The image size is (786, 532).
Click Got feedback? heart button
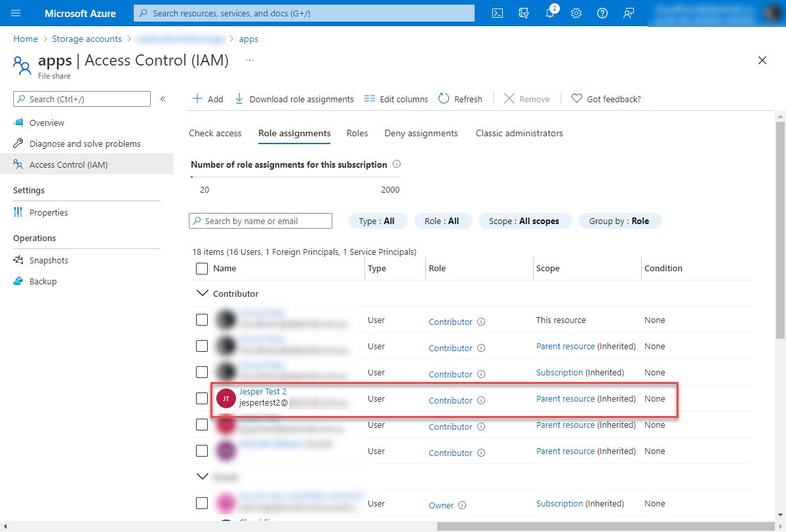pos(606,99)
